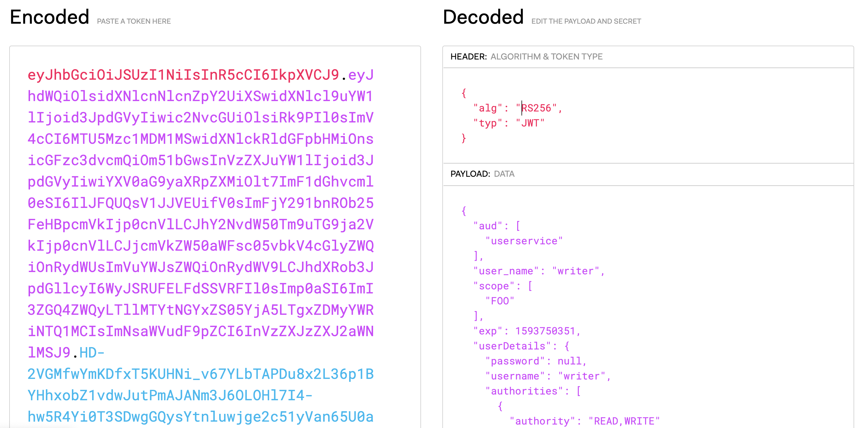Click the "userservice" audience value
This screenshot has height=428, width=868.
coord(524,241)
